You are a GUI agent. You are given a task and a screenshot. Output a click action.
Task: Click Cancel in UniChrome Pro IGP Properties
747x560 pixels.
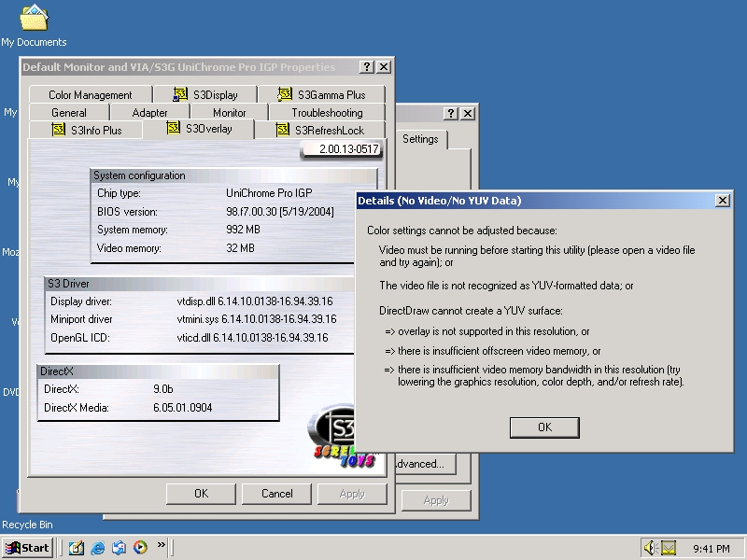(x=276, y=494)
